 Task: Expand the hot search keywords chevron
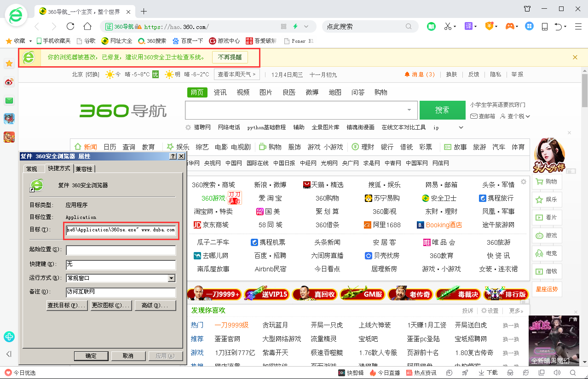point(461,127)
